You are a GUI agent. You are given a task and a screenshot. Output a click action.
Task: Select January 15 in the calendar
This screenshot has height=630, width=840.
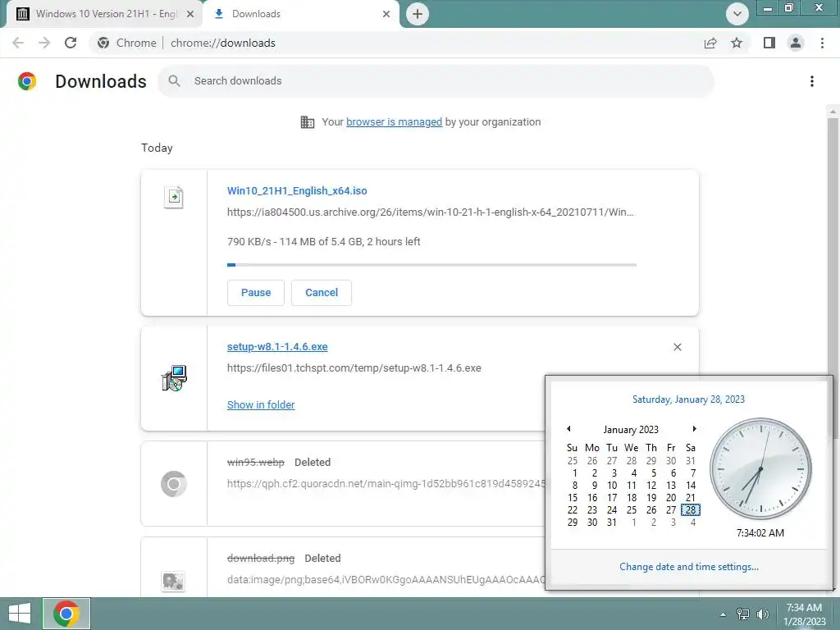(x=572, y=498)
